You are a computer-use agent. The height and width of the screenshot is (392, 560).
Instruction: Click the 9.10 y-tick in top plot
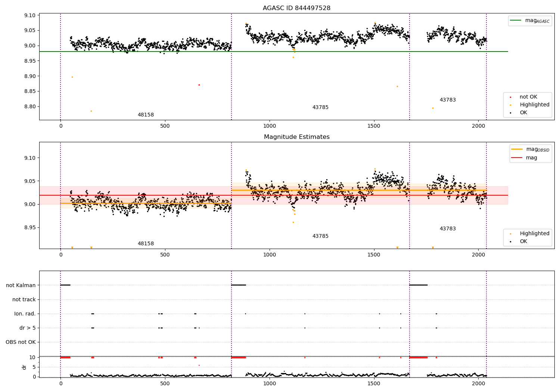click(x=30, y=16)
